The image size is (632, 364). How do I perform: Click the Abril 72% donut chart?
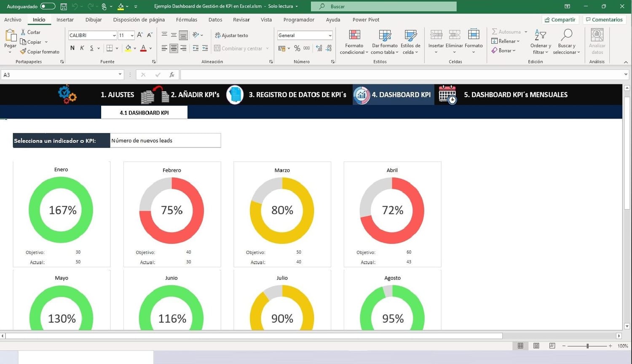[392, 210]
